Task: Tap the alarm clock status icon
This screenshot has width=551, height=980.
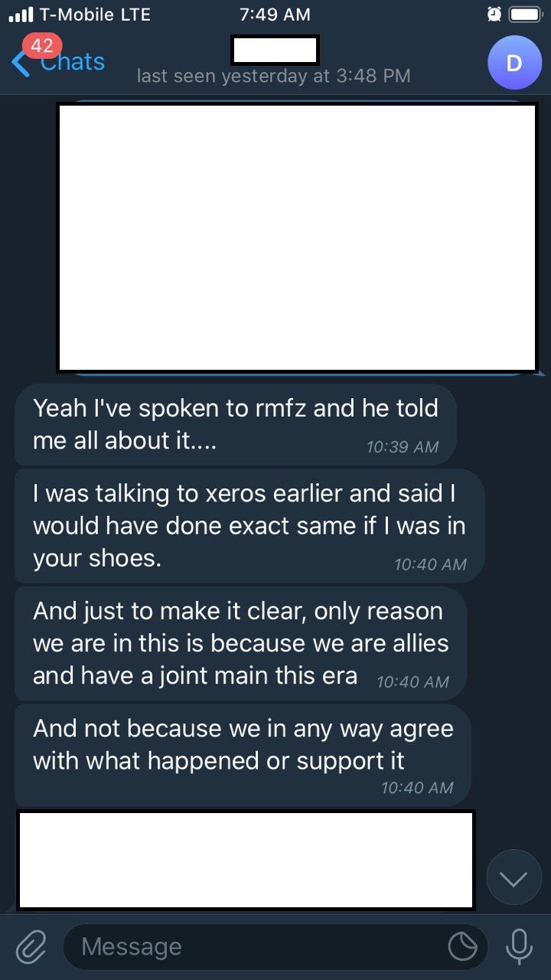Action: [494, 15]
